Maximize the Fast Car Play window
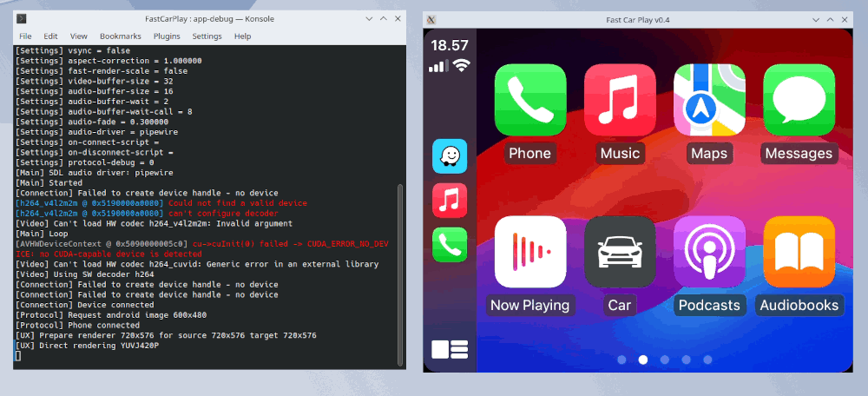This screenshot has width=868, height=396. (x=831, y=20)
